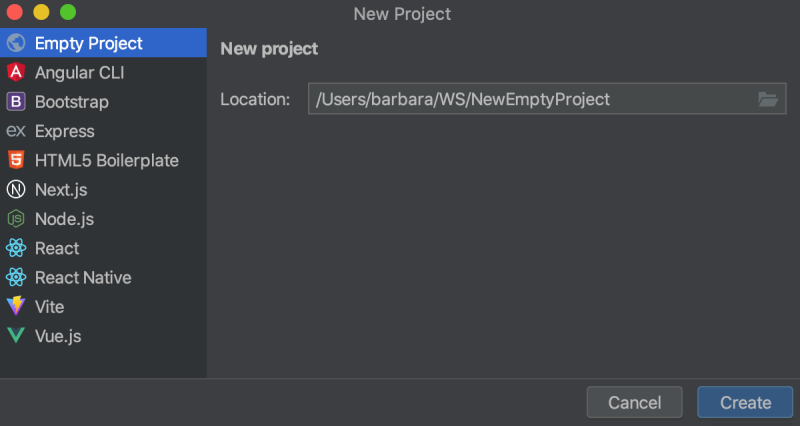The width and height of the screenshot is (800, 426).
Task: Minimize the dialog with the yellow button
Action: [x=41, y=12]
